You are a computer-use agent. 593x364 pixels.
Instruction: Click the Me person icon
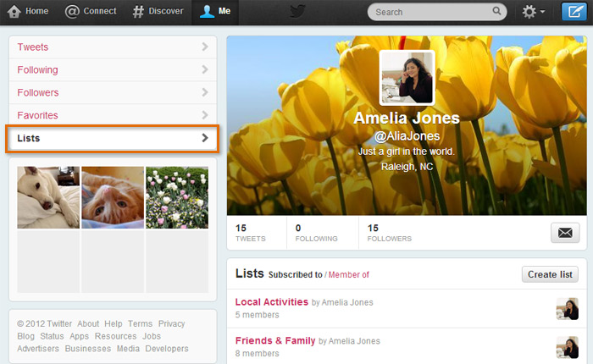(x=207, y=11)
